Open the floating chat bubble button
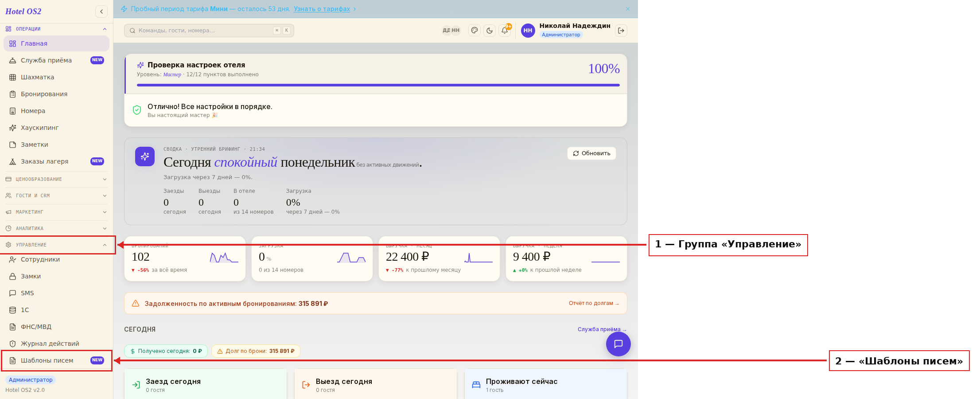Screen dimensions: 980x399 click(x=618, y=344)
